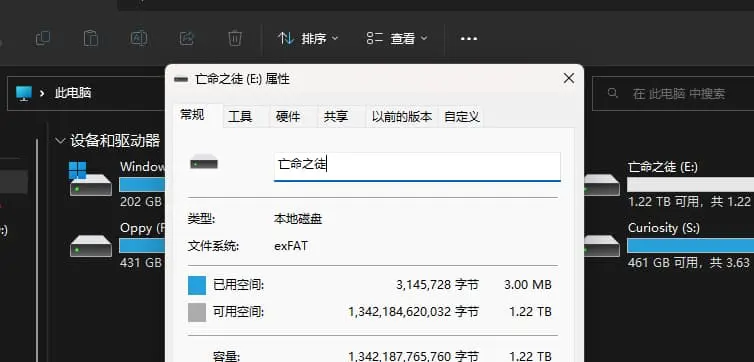Click the Rename icon in Explorer toolbar
Screen dimensions: 754x362
coord(138,38)
